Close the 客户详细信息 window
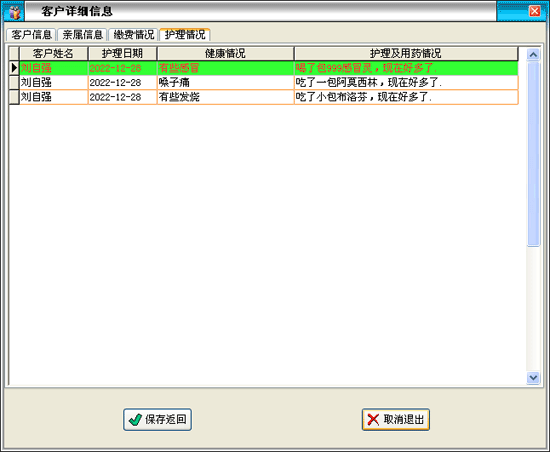Image resolution: width=550 pixels, height=452 pixels. coord(535,11)
